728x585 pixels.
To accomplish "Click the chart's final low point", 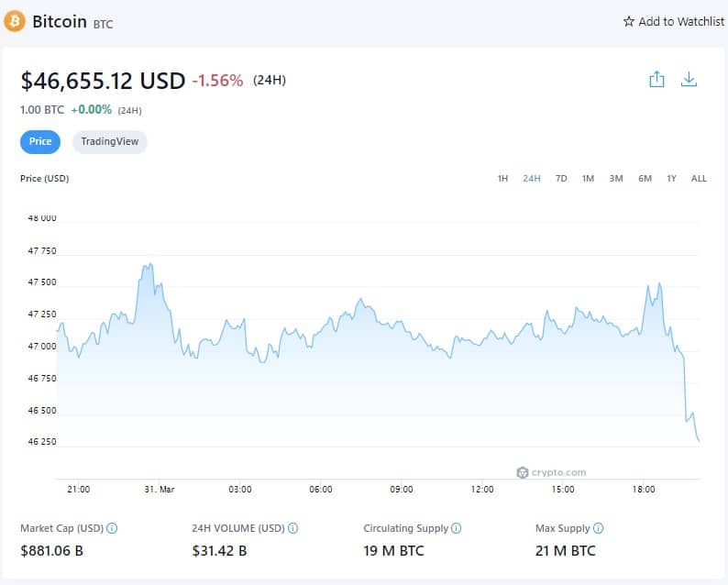I will (x=699, y=440).
